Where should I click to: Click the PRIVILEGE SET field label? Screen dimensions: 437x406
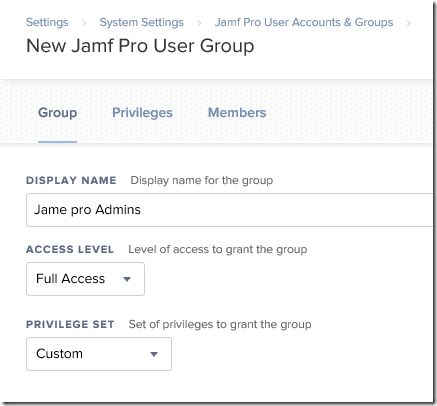[70, 324]
